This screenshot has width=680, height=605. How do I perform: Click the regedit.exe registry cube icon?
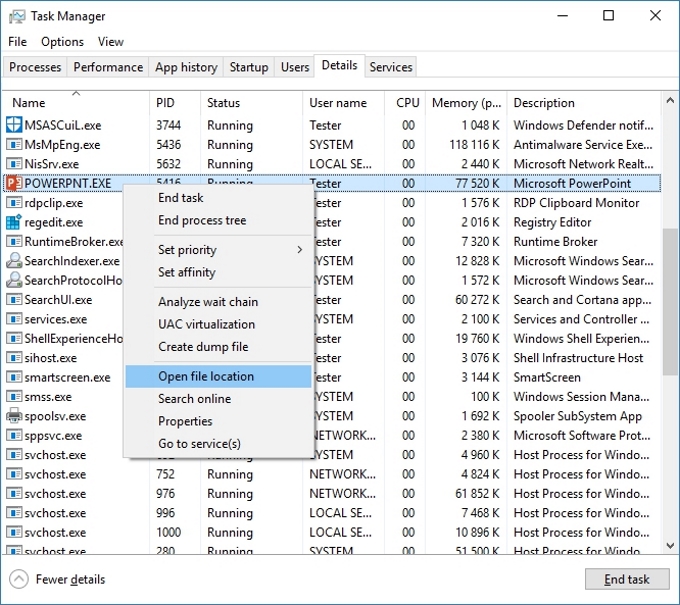[x=14, y=222]
